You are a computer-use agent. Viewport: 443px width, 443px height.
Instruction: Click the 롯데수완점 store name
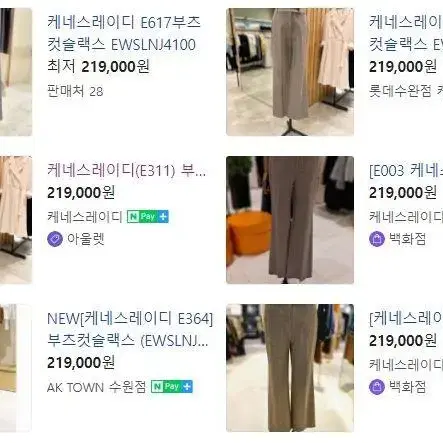pos(400,91)
